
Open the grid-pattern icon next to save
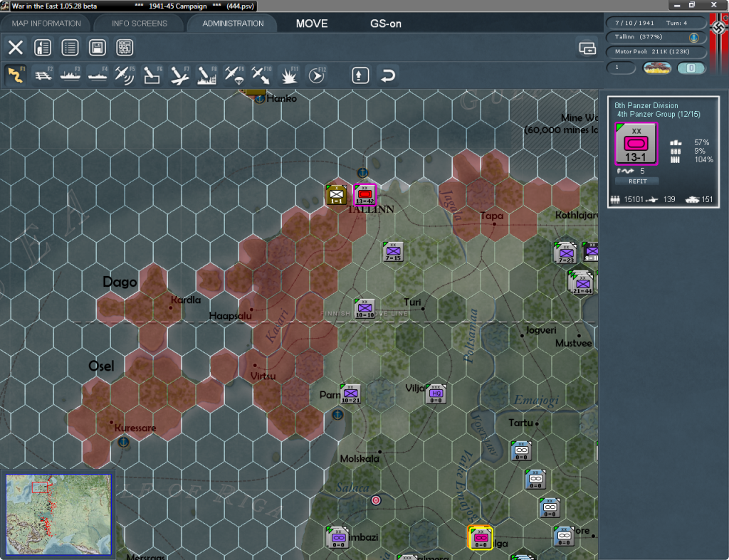click(x=125, y=48)
